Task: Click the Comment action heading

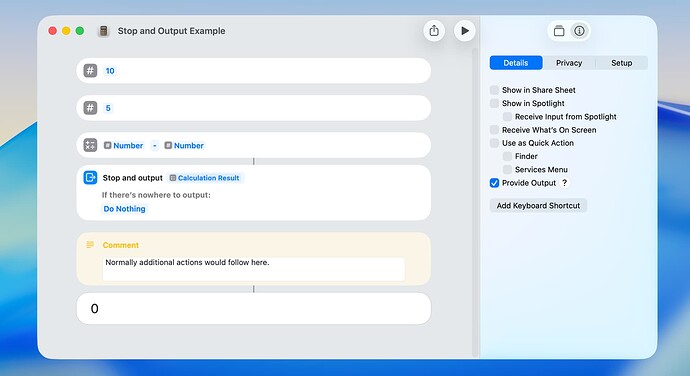Action: pyautogui.click(x=121, y=245)
